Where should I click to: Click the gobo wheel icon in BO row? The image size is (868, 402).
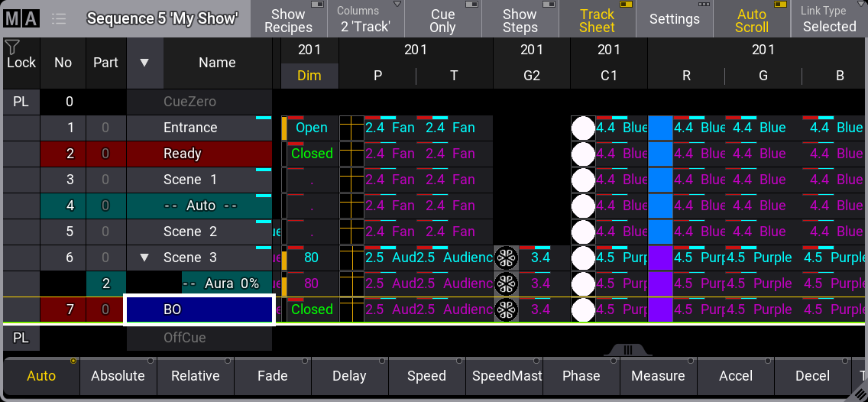coord(506,310)
